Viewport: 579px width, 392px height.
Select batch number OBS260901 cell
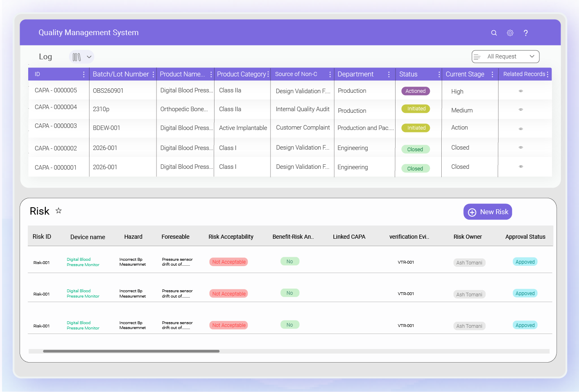pyautogui.click(x=108, y=91)
